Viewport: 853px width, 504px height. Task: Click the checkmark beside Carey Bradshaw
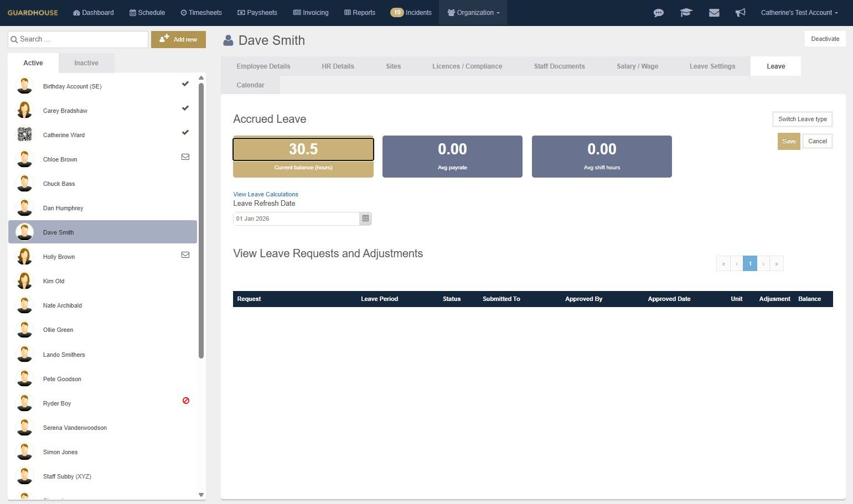[x=185, y=108]
